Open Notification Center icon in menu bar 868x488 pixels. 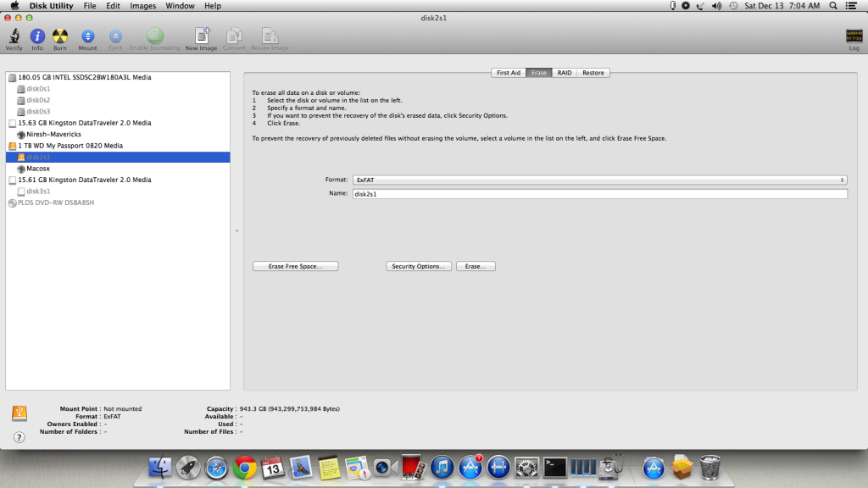pos(851,6)
